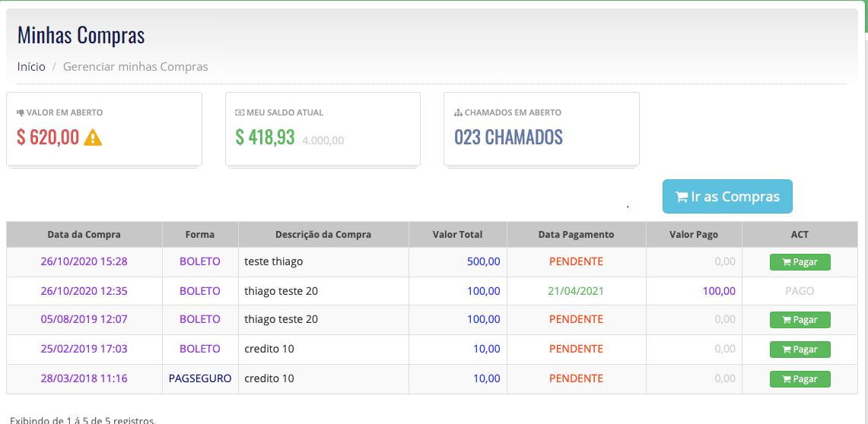The width and height of the screenshot is (868, 424).
Task: Click Pagar for the PAGSEGURO purchase
Action: [800, 378]
